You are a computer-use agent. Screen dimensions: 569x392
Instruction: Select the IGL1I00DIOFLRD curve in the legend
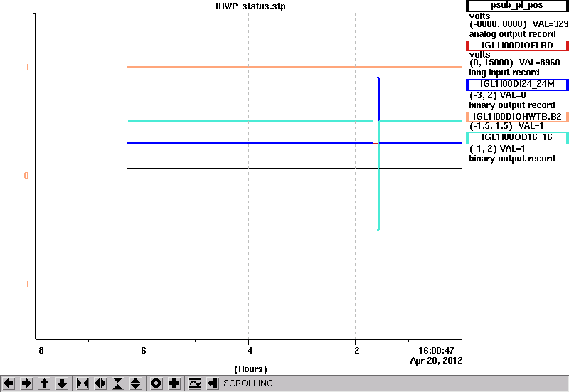point(517,46)
